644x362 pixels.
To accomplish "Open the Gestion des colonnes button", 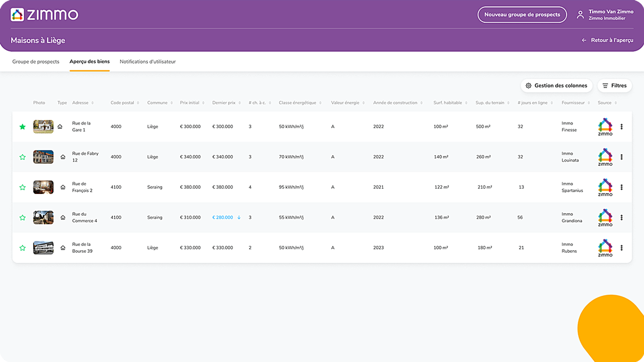I will (556, 85).
